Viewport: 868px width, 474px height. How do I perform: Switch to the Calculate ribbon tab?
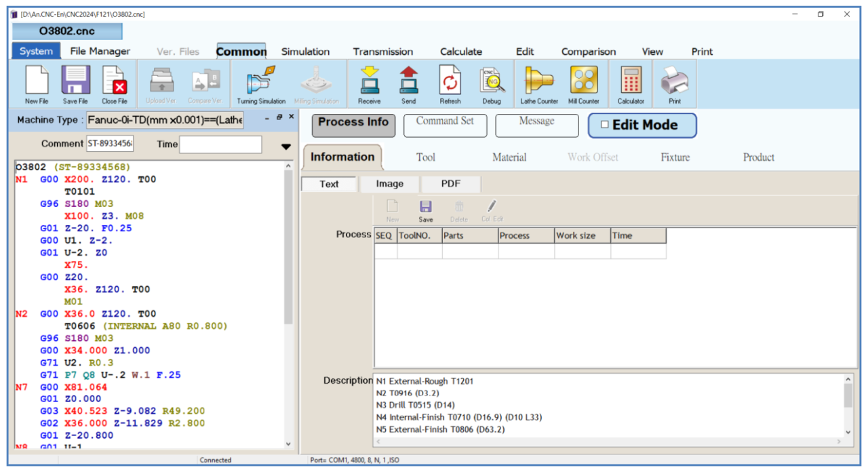(x=461, y=52)
